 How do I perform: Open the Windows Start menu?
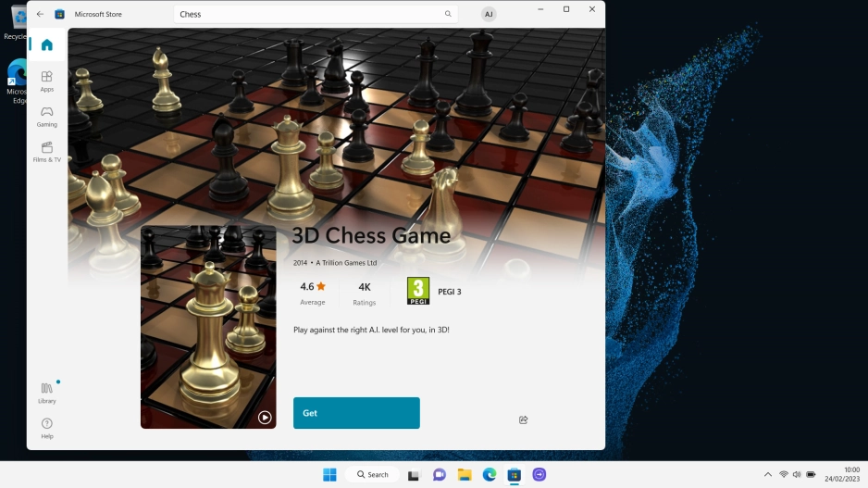[x=329, y=474]
